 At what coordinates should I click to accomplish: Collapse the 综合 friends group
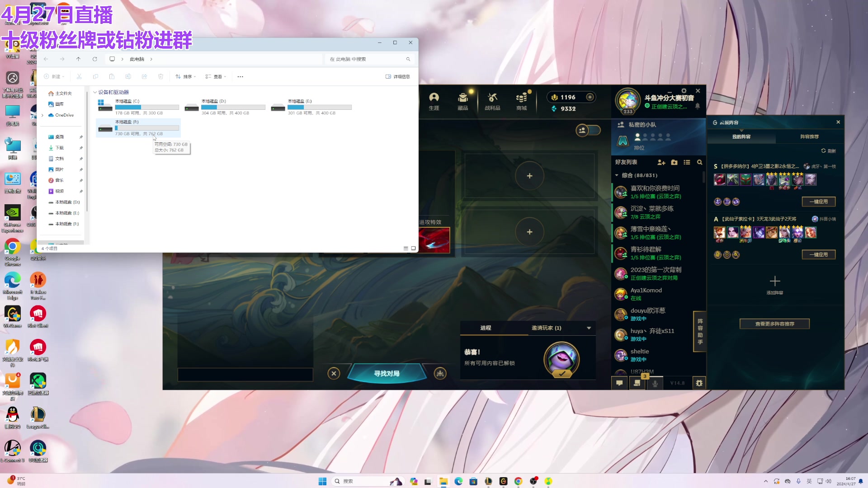tap(617, 175)
